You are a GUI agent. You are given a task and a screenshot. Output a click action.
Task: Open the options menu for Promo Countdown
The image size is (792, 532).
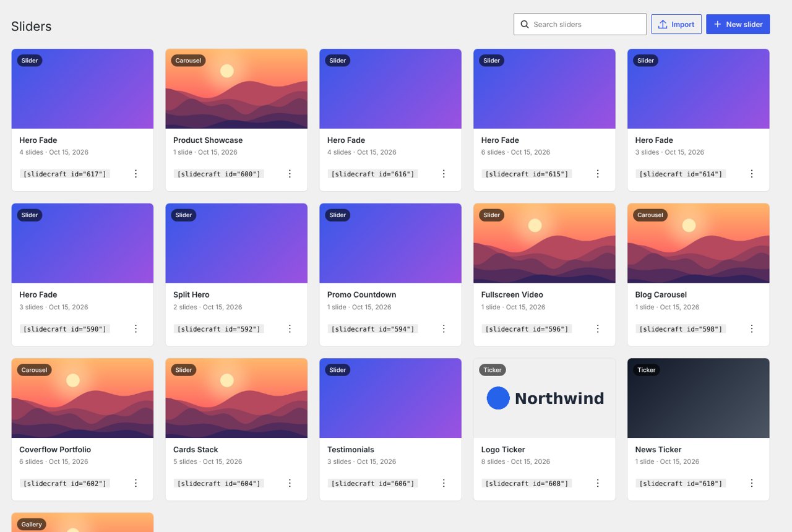444,328
